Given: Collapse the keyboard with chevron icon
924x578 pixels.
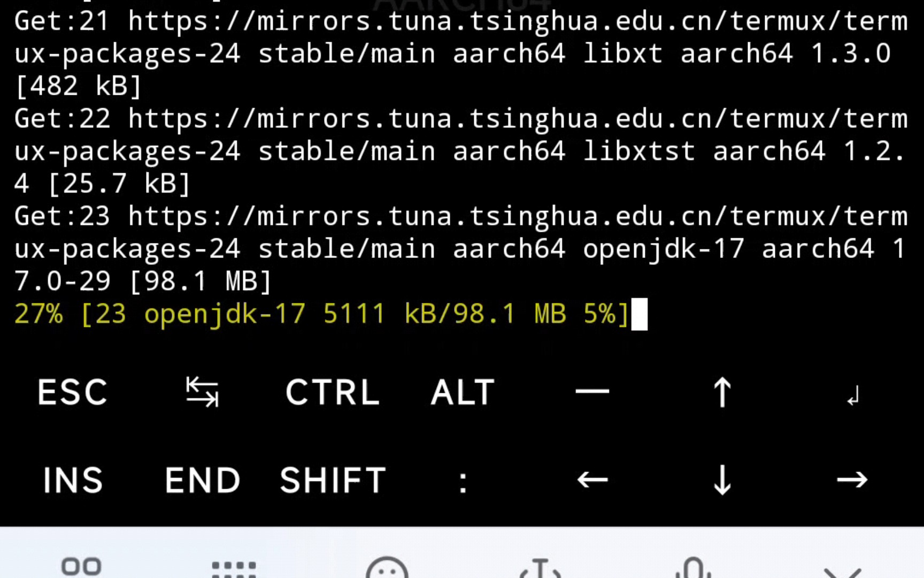Looking at the screenshot, I should coord(843,572).
